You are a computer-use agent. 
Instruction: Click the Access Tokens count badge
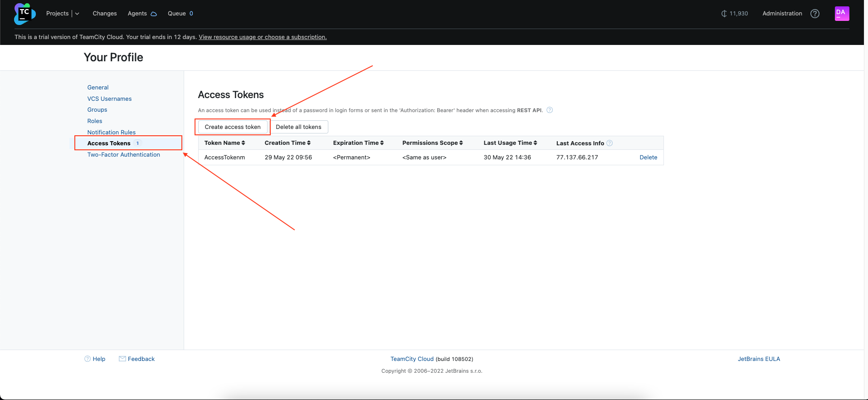click(137, 143)
